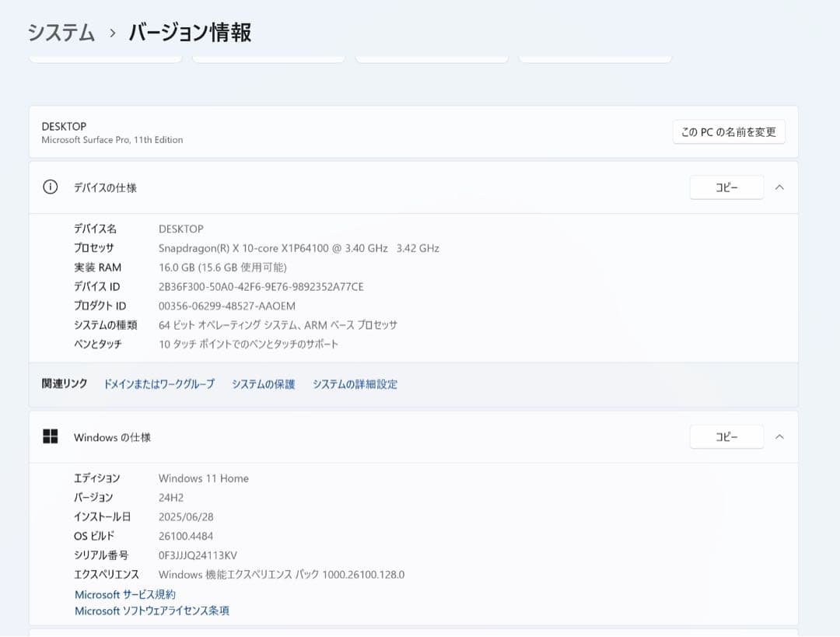Click the chevron icon on デバイスの仕様 panel
Viewport: 840px width, 637px height.
[x=779, y=187]
